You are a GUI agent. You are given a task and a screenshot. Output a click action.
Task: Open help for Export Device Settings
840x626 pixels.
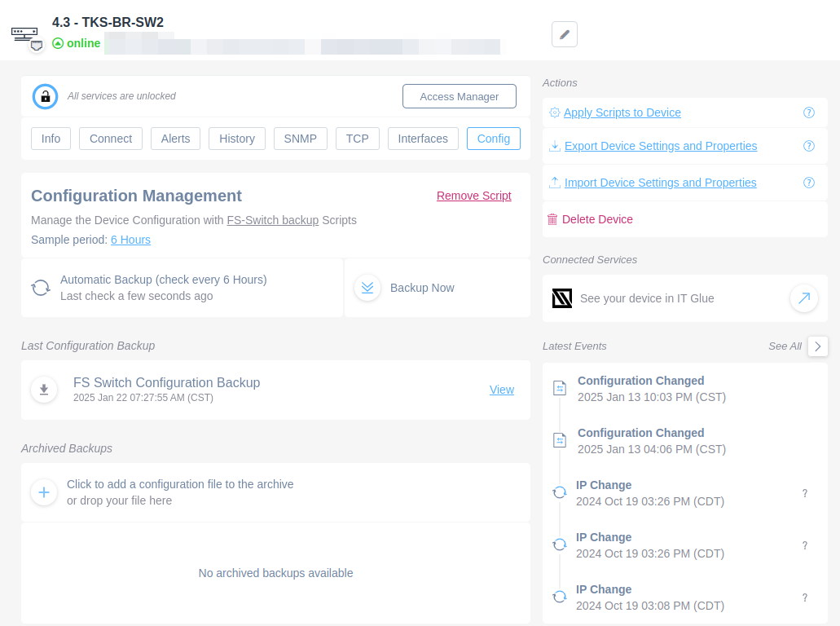[809, 146]
